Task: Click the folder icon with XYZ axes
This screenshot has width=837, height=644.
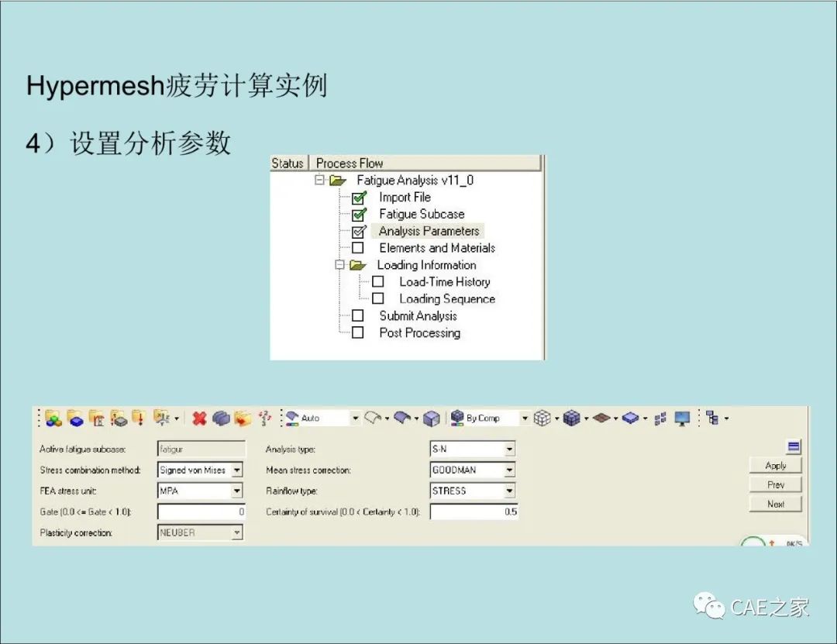Action: pos(161,418)
